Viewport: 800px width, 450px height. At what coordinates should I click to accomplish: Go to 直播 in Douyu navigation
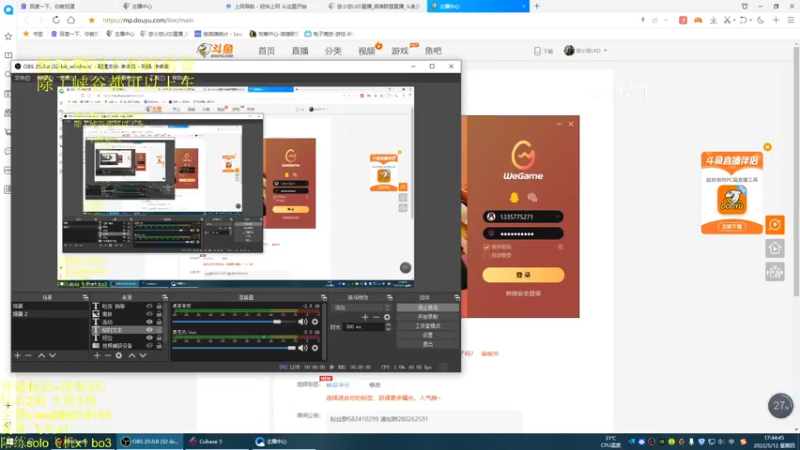pyautogui.click(x=300, y=51)
